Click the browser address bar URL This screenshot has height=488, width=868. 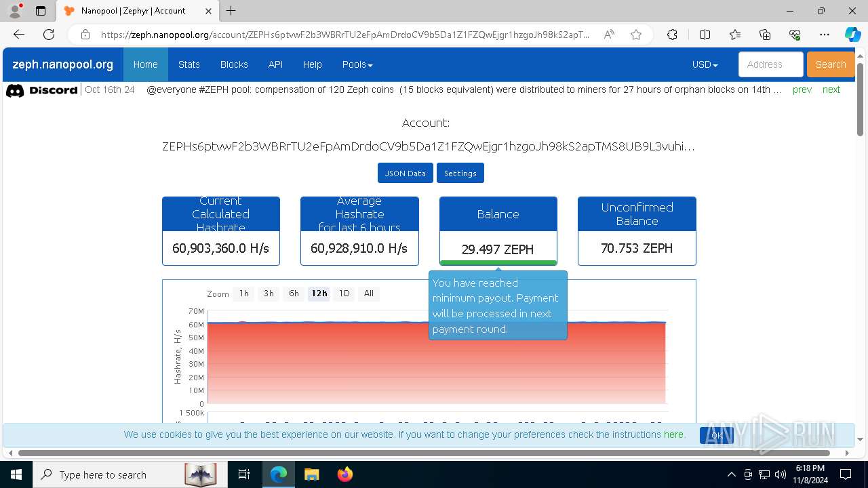point(345,35)
